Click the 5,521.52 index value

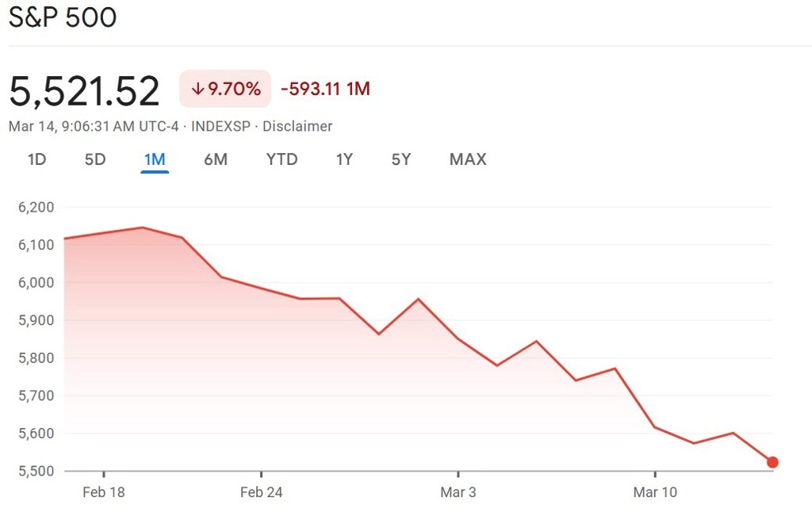point(84,91)
